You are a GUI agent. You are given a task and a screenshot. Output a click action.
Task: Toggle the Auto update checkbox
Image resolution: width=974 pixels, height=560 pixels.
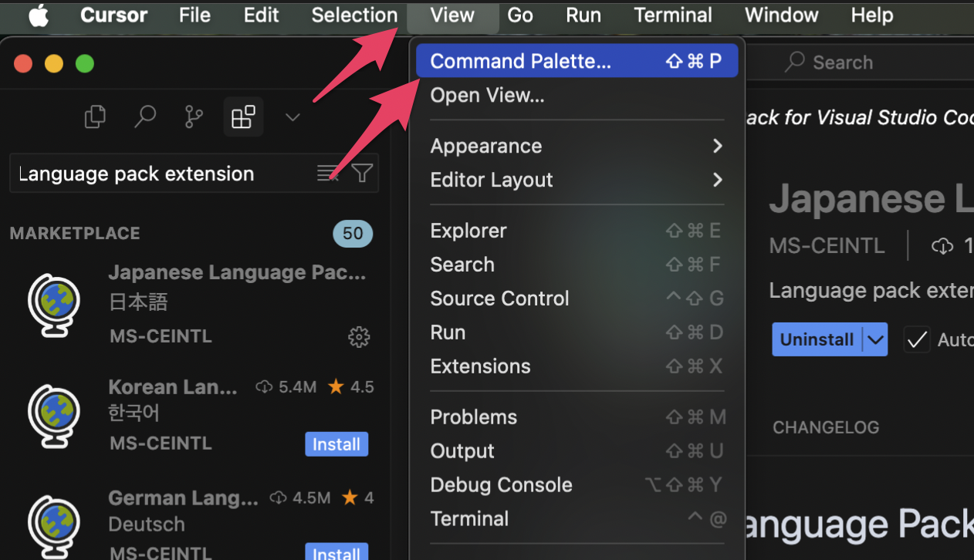[917, 339]
